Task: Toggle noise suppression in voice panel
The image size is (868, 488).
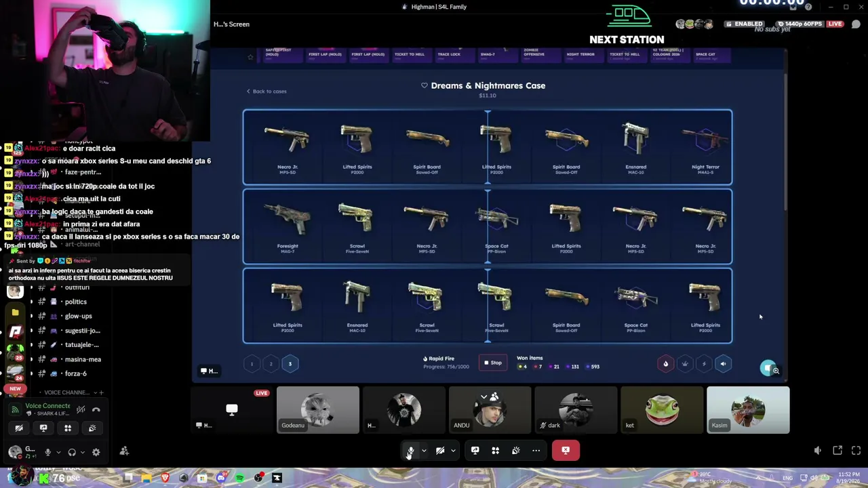Action: [x=81, y=409]
